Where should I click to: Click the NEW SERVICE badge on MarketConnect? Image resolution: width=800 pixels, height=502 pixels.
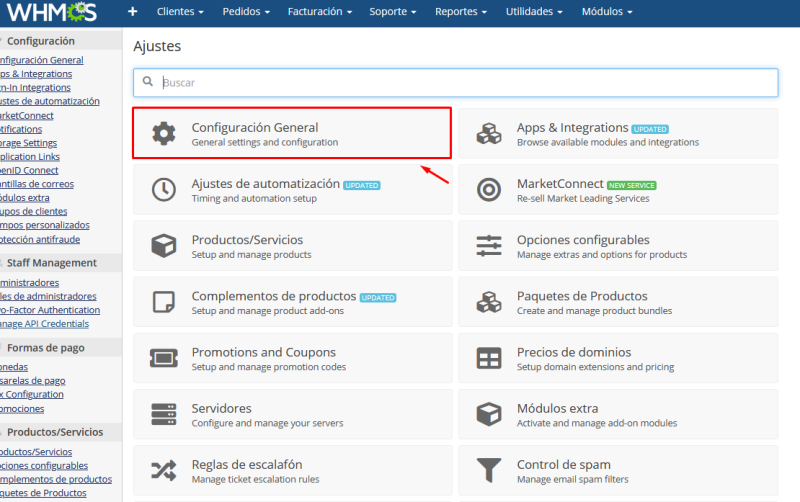click(x=632, y=186)
